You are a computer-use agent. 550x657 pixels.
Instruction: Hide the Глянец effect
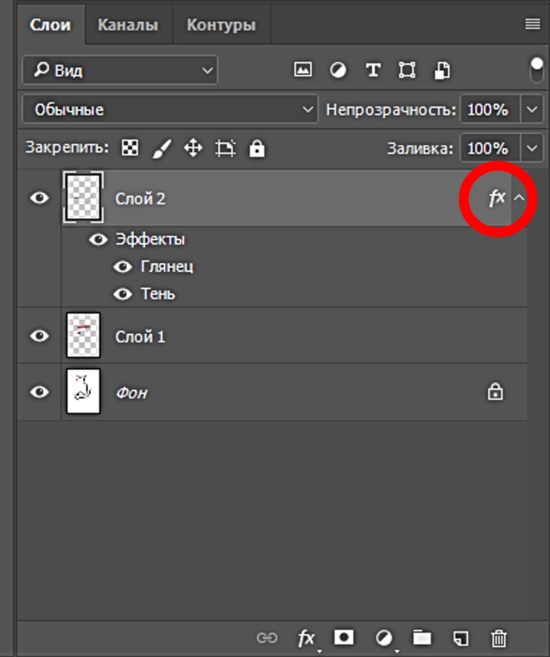point(123,267)
